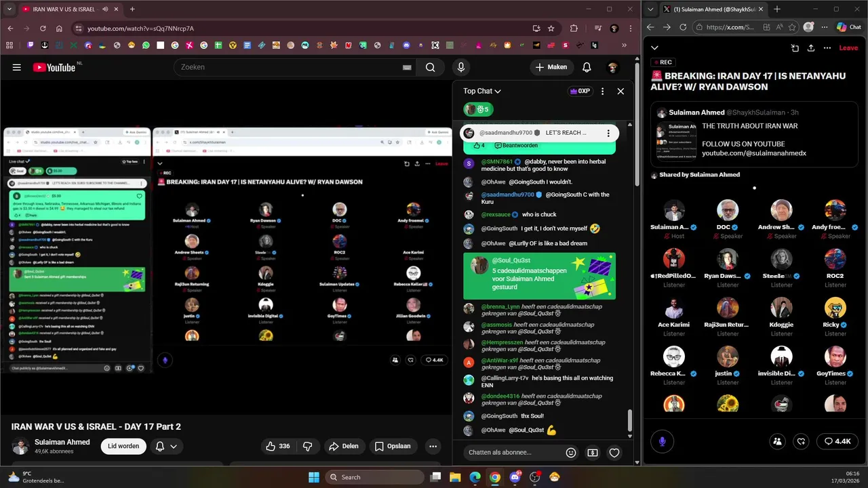Save the video with Opslaan
This screenshot has height=488, width=868.
[393, 446]
